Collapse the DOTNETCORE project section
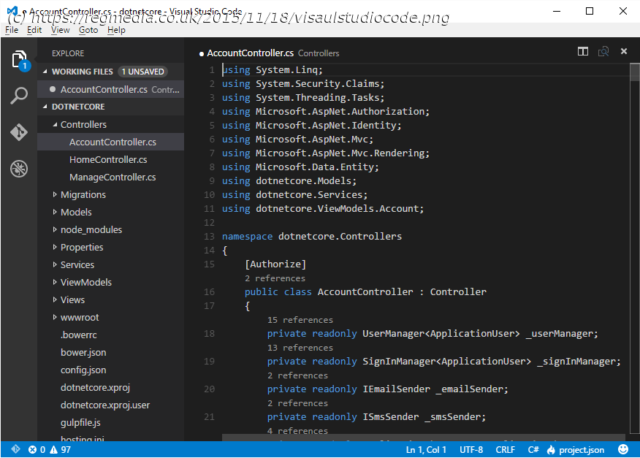 pos(45,107)
